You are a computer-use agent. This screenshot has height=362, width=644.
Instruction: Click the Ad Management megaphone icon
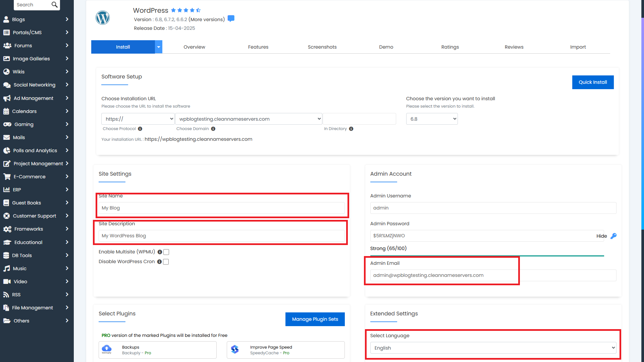pyautogui.click(x=7, y=98)
